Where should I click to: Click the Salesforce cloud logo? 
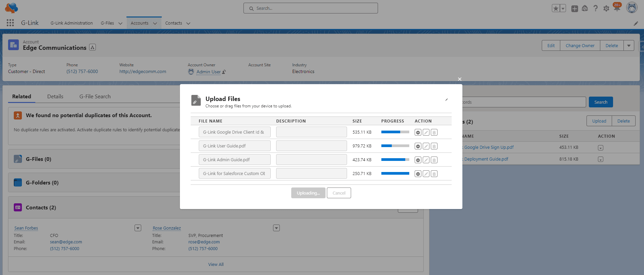point(11,8)
